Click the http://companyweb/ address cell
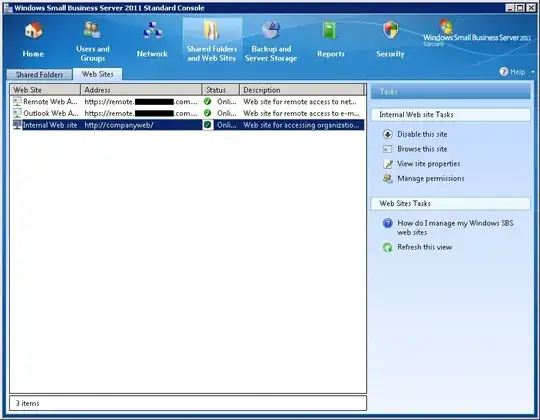 [119, 125]
